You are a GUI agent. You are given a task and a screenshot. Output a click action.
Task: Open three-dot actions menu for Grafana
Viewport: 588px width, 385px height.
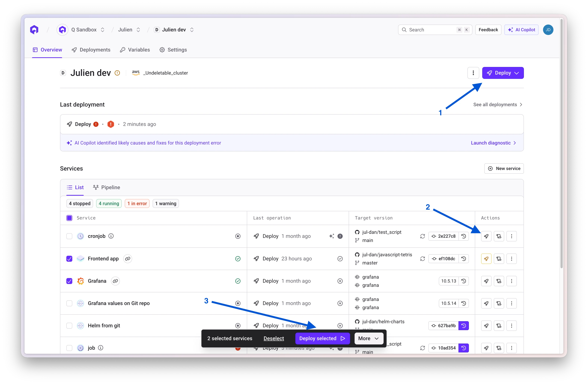511,281
